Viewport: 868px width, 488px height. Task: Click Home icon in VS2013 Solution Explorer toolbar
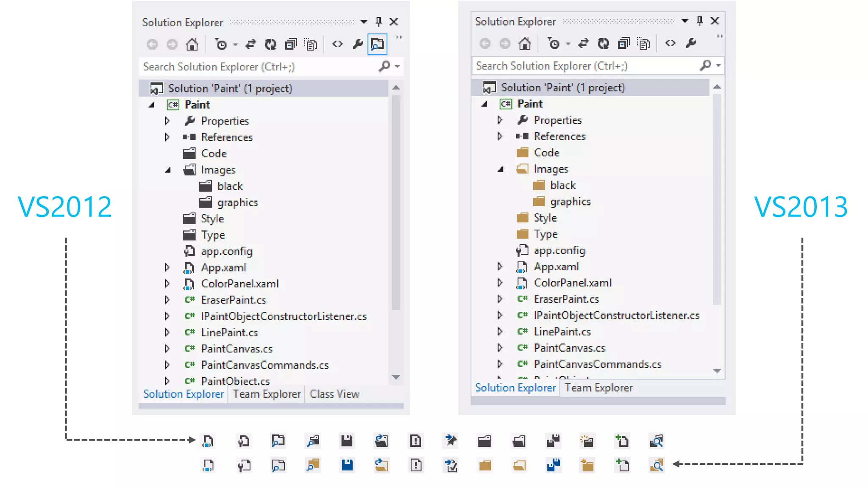(x=525, y=43)
